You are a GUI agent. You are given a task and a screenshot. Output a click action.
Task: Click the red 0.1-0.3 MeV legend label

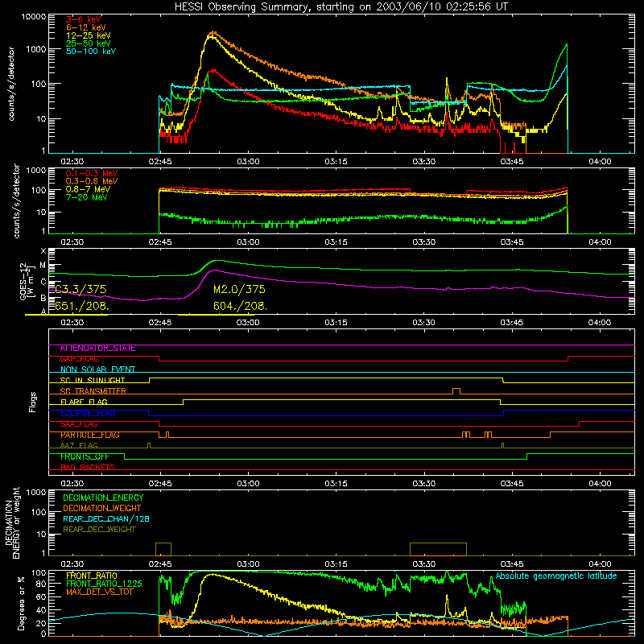pos(92,173)
